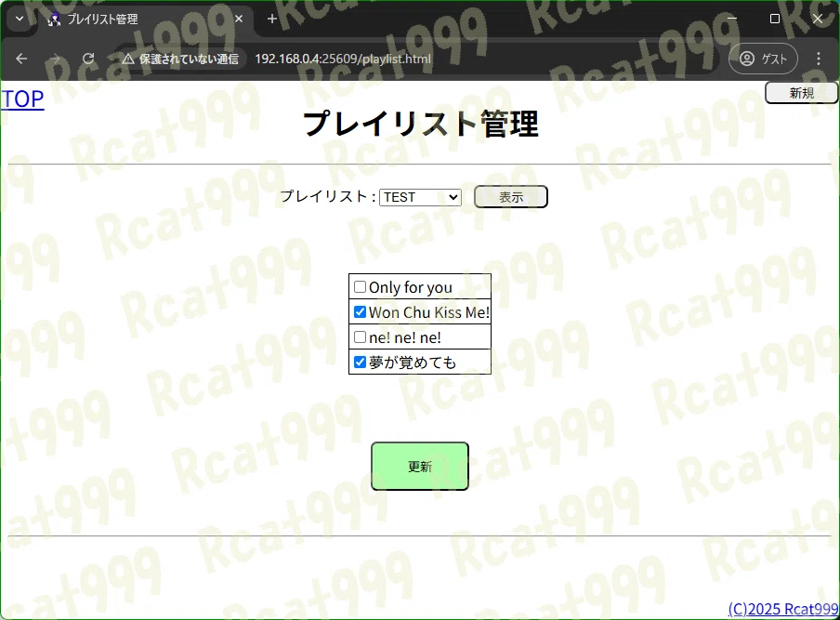Open a new browser tab
Viewport: 840px width, 620px height.
[x=272, y=19]
